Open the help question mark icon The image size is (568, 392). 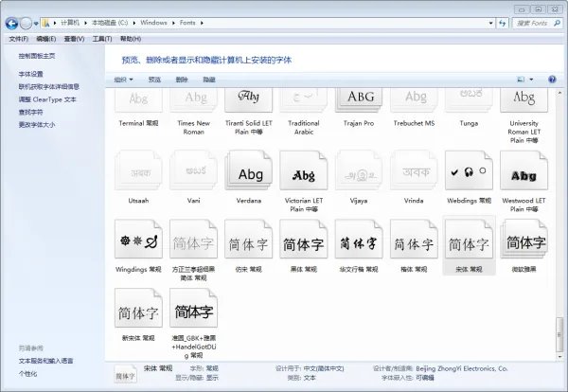pyautogui.click(x=552, y=80)
